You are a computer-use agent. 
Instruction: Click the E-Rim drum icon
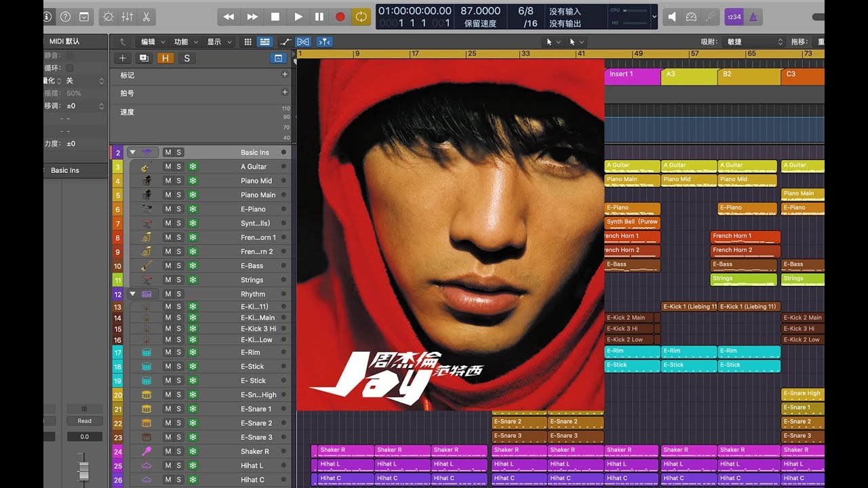pos(146,352)
